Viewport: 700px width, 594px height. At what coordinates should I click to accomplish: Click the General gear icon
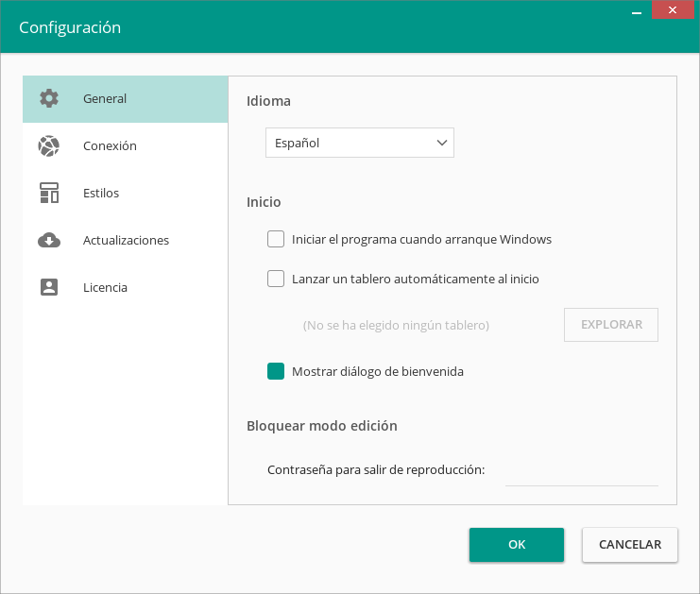pos(49,98)
